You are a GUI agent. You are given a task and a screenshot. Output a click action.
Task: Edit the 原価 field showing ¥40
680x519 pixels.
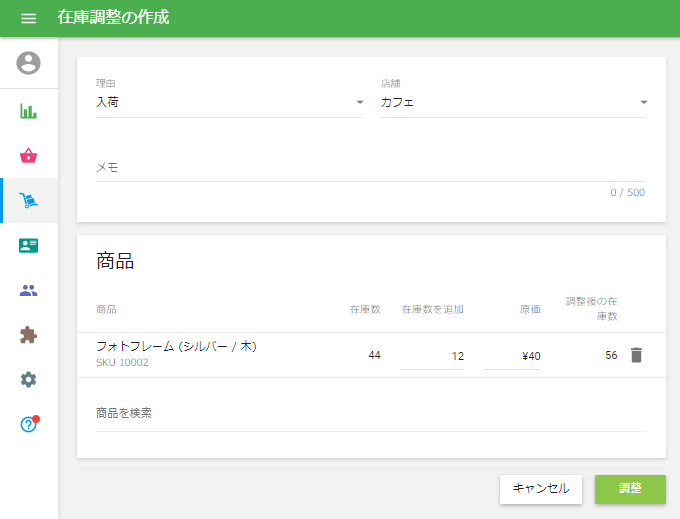(x=512, y=356)
